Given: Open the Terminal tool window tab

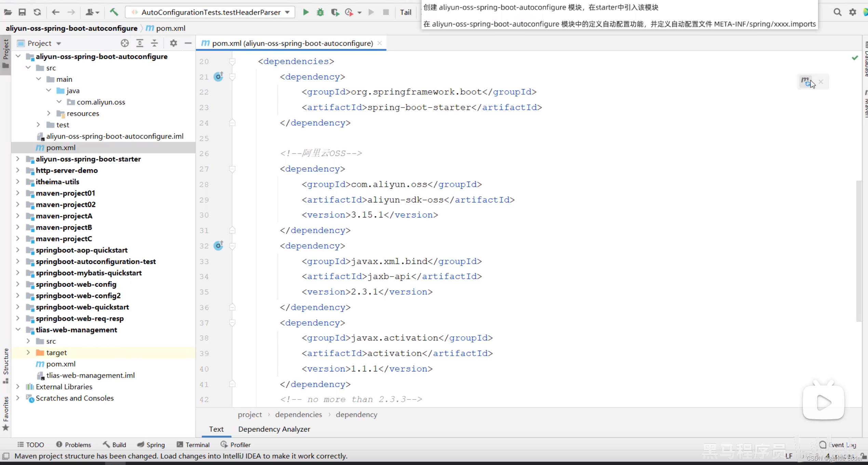Looking at the screenshot, I should (193, 445).
